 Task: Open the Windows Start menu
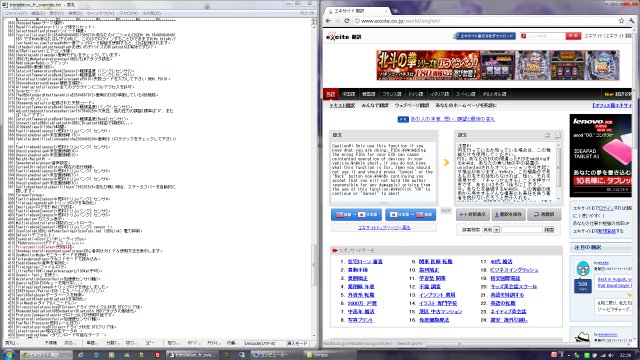pos(9,354)
